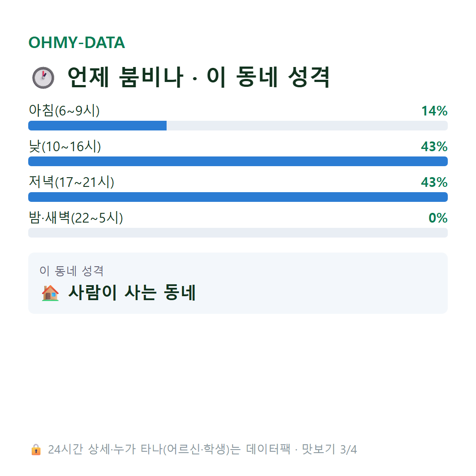This screenshot has width=476, height=476.
Task: Open the 데이터팩 맛보기 3/4 footer link
Action: coord(301,450)
